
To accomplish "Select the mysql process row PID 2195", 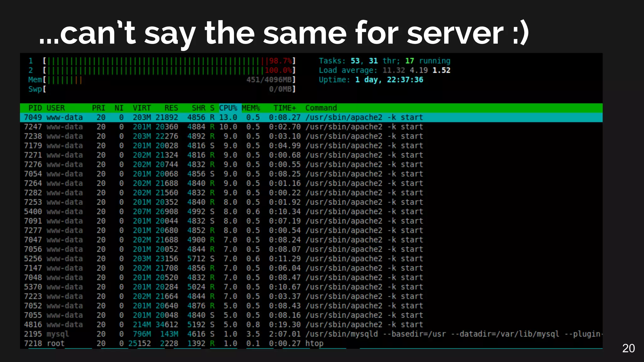I will [x=311, y=334].
